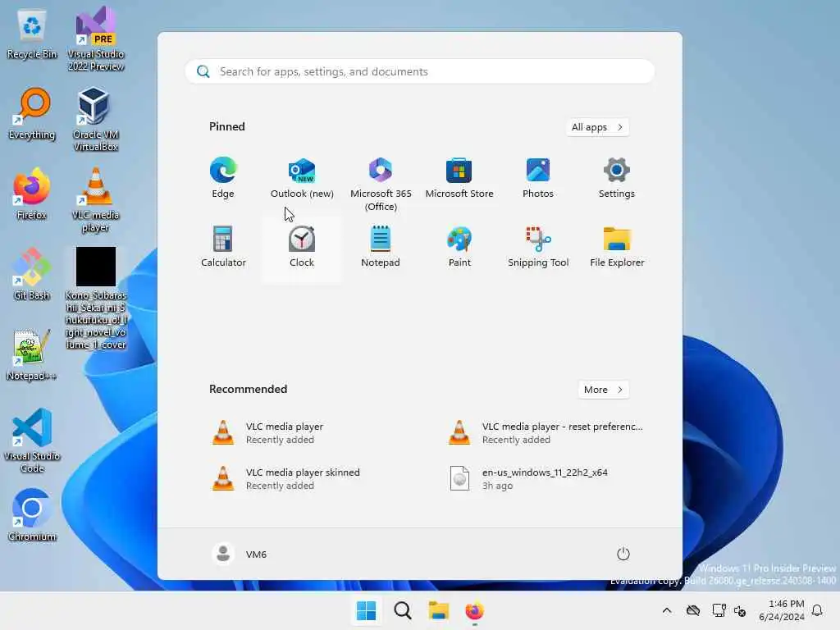The height and width of the screenshot is (630, 840).
Task: Expand hidden system tray icons chevron
Action: [x=666, y=610]
